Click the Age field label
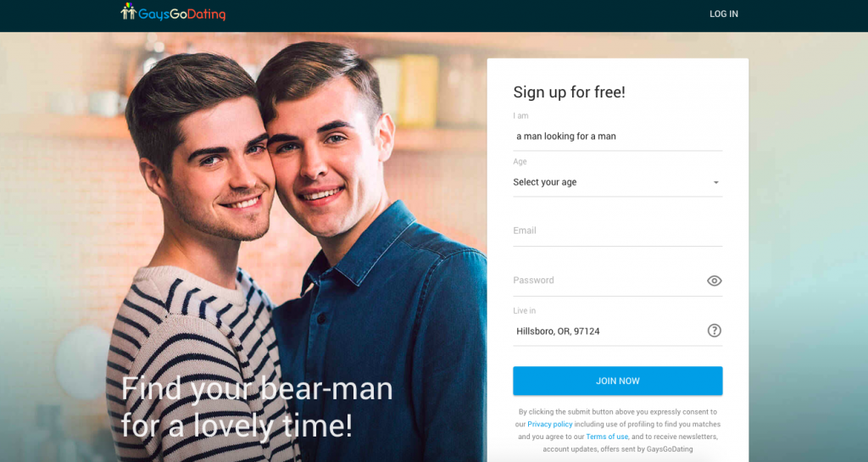 [x=520, y=162]
